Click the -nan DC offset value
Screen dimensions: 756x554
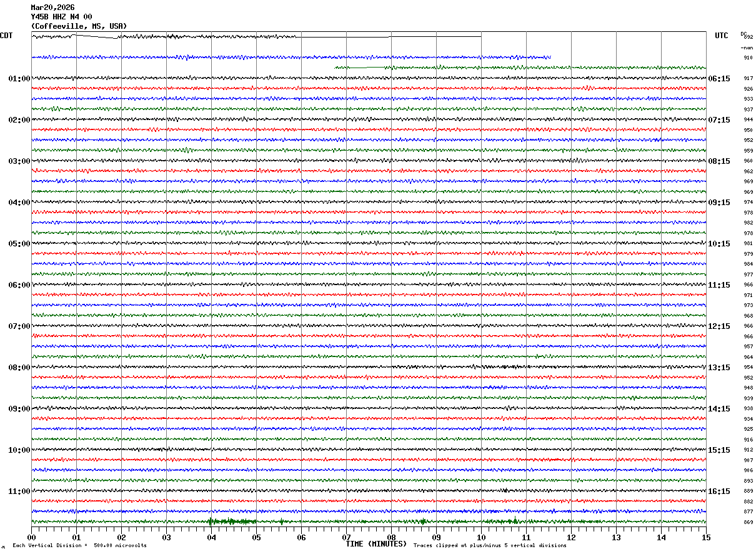pyautogui.click(x=747, y=48)
